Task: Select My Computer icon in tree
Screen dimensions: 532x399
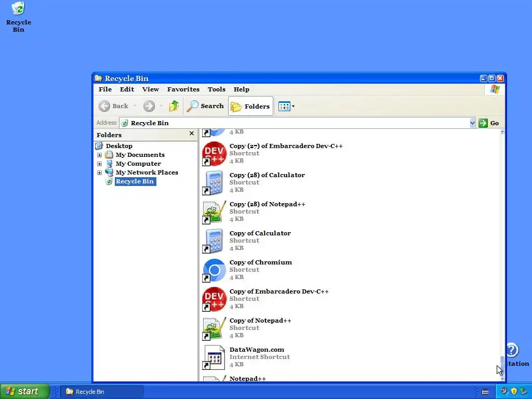Action: 109,164
